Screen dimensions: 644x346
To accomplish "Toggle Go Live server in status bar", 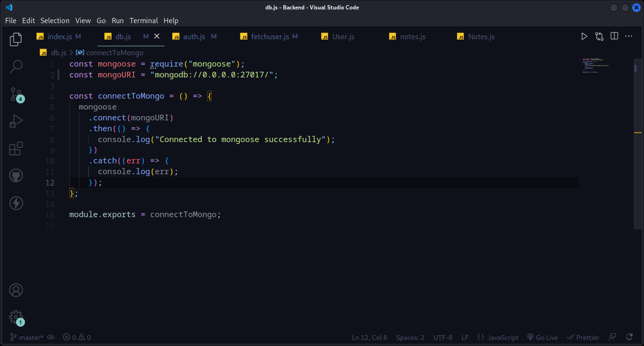I will pos(542,338).
